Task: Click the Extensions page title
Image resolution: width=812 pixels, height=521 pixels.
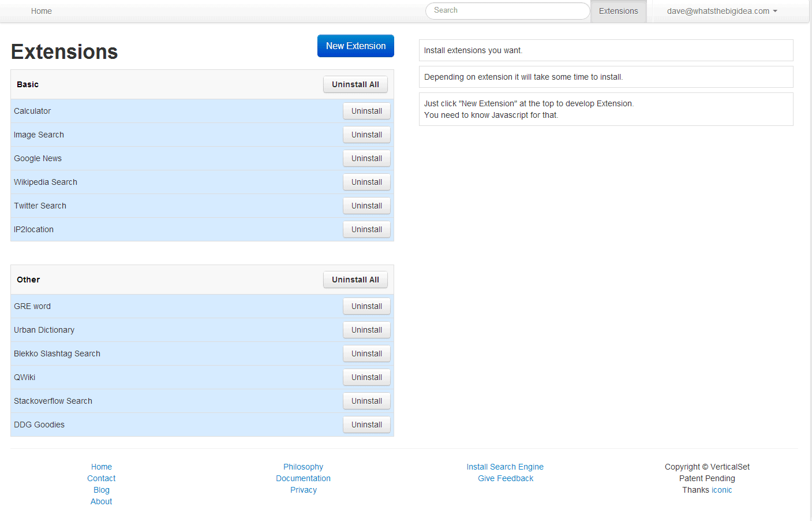Action: tap(65, 51)
